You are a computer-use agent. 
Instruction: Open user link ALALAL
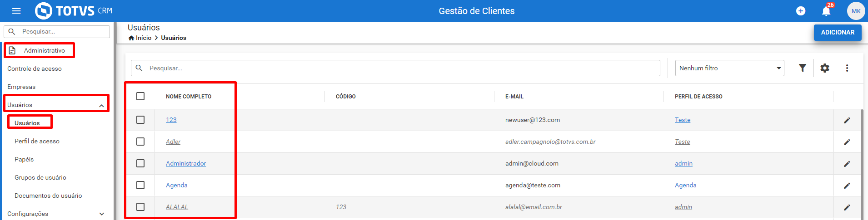[177, 207]
